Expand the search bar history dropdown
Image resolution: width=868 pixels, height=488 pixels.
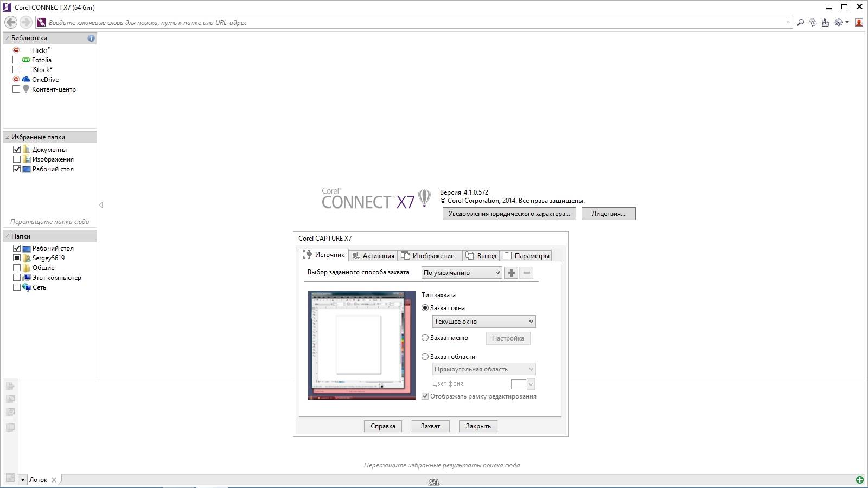(x=788, y=22)
